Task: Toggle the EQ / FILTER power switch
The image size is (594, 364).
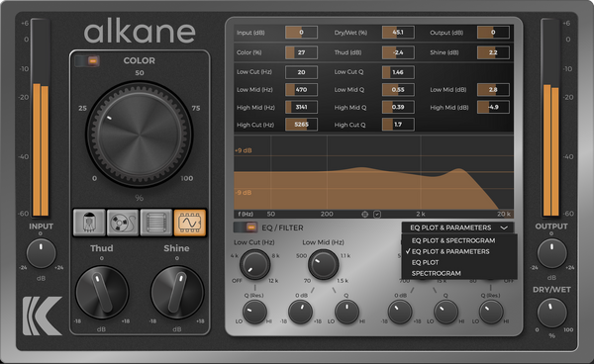Action: tap(246, 227)
